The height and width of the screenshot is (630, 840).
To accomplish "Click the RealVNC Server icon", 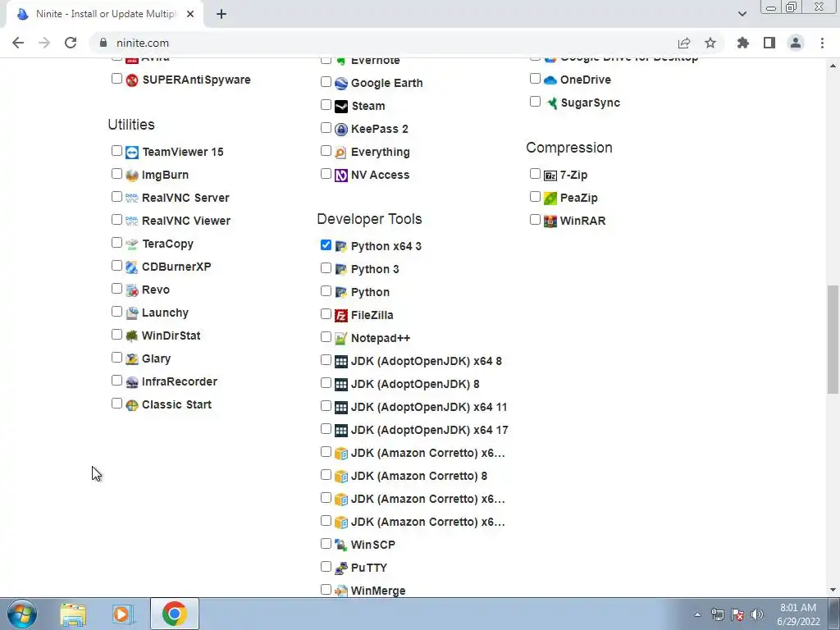I will [132, 199].
